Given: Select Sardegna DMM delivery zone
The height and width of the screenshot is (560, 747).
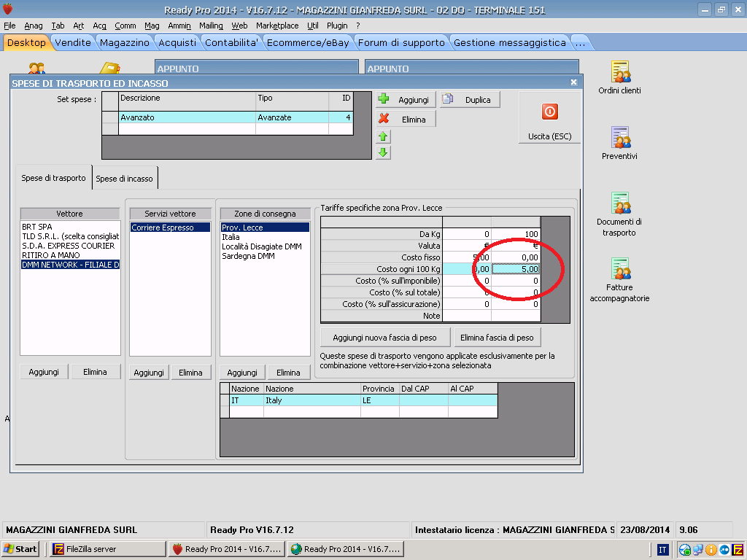Looking at the screenshot, I should [265, 256].
